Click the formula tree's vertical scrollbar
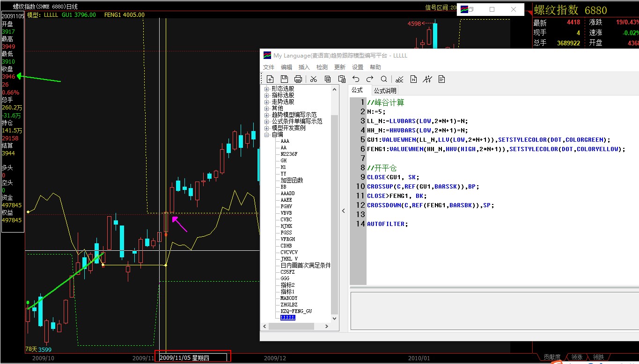 pos(334,211)
